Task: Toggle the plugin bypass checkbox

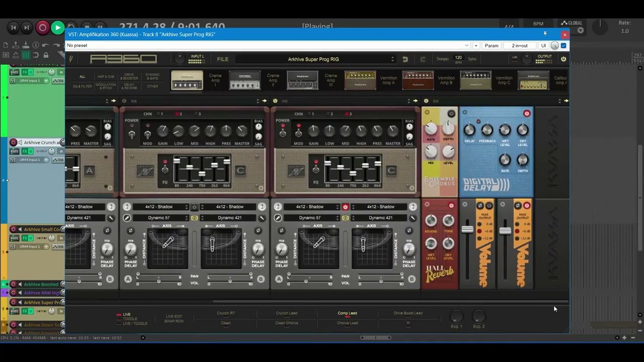Action: pyautogui.click(x=563, y=45)
